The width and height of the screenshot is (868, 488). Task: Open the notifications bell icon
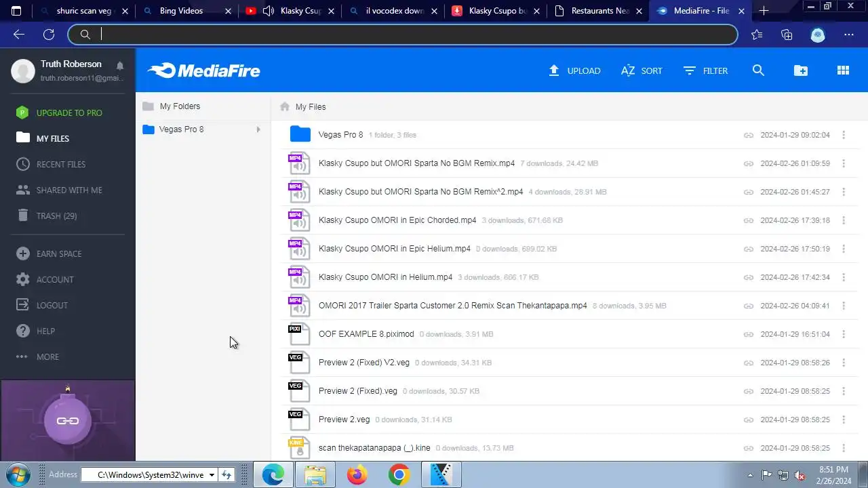120,66
